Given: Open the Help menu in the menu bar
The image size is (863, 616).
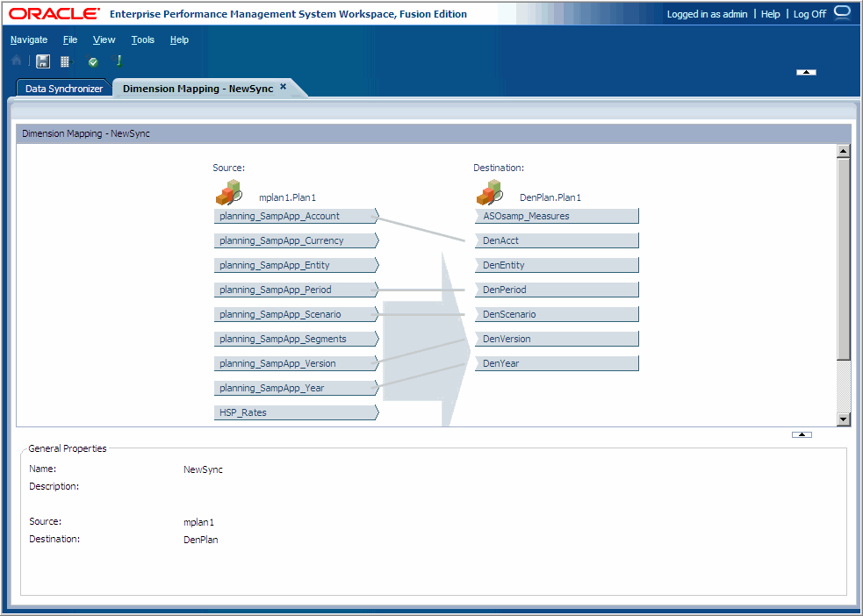Looking at the screenshot, I should click(x=179, y=39).
